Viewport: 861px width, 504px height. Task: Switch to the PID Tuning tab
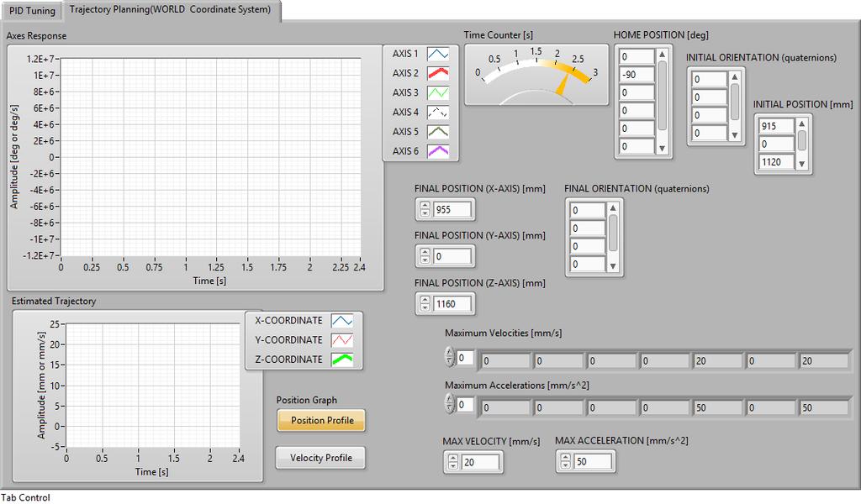point(33,10)
